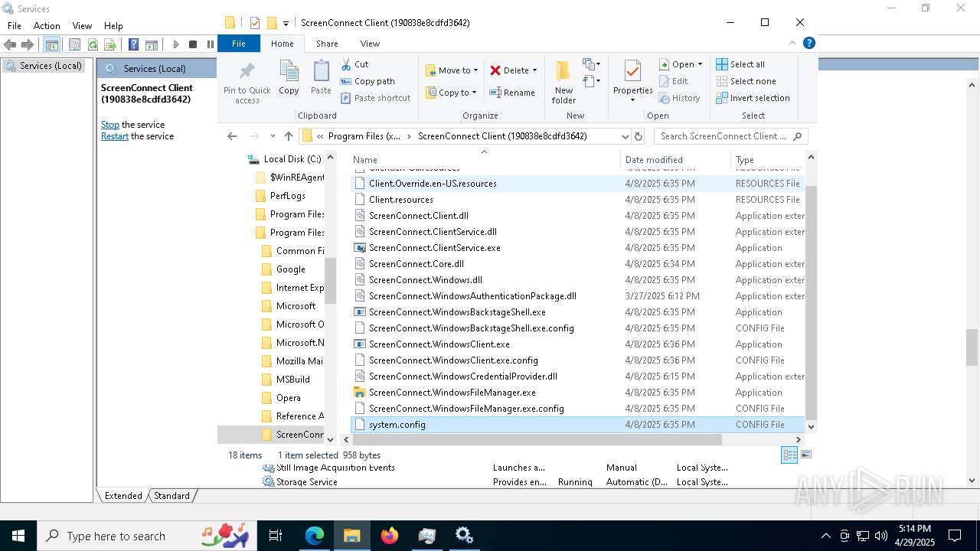The image size is (980, 551).
Task: Open Microsoft Edge from the taskbar
Action: (x=315, y=536)
